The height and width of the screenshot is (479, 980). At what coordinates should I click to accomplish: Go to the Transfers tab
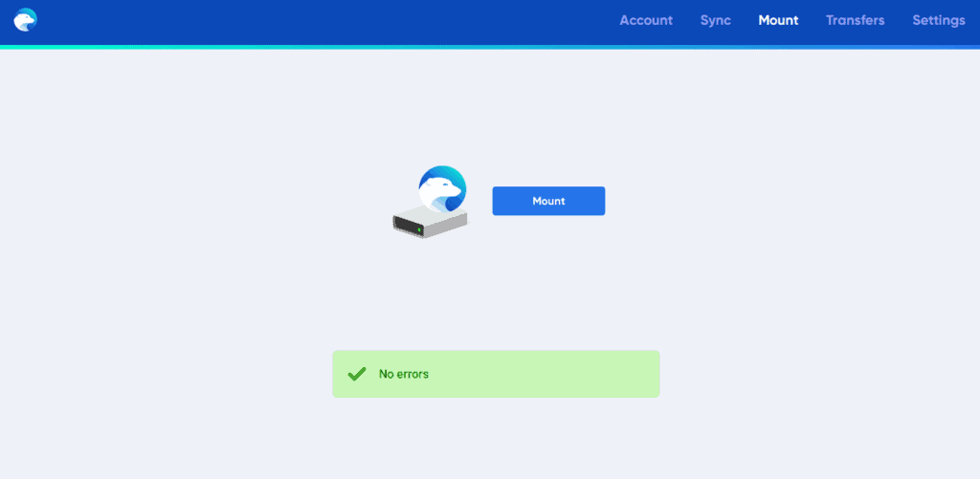(x=855, y=20)
